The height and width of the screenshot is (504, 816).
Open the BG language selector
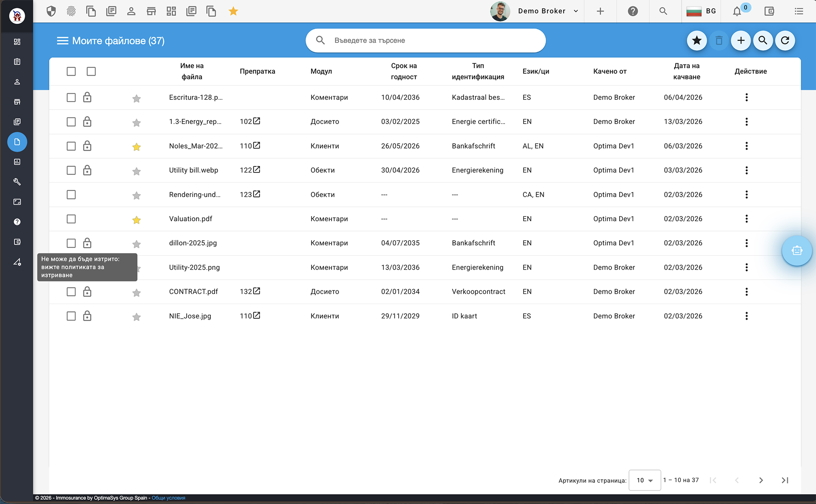point(702,11)
